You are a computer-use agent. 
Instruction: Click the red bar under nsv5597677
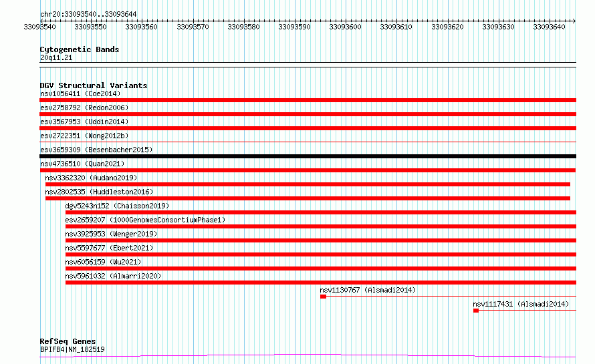tap(321, 254)
